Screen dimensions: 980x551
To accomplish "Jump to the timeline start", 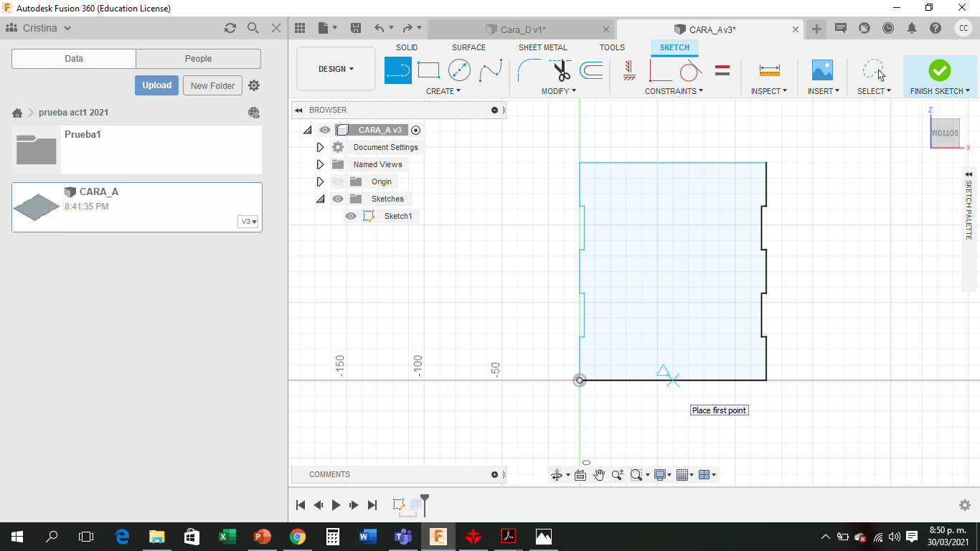I will pyautogui.click(x=301, y=505).
